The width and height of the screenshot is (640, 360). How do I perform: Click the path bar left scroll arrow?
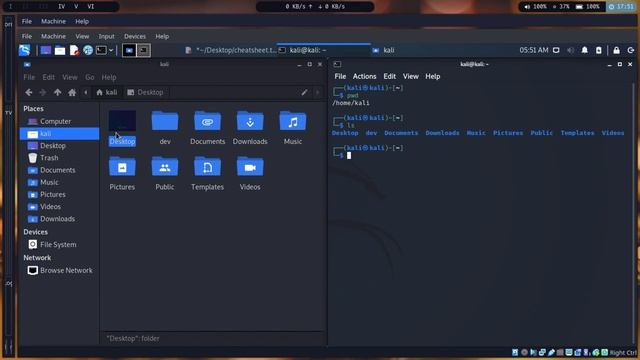pyautogui.click(x=86, y=93)
